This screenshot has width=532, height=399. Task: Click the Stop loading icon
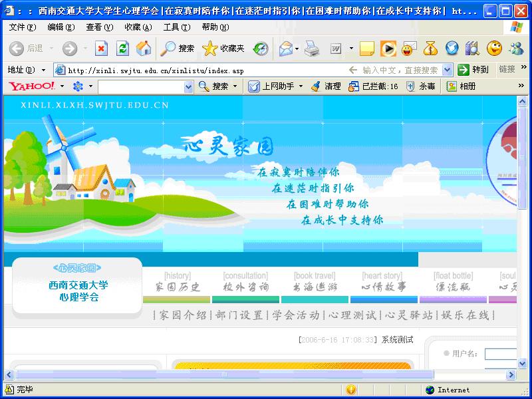click(x=101, y=49)
